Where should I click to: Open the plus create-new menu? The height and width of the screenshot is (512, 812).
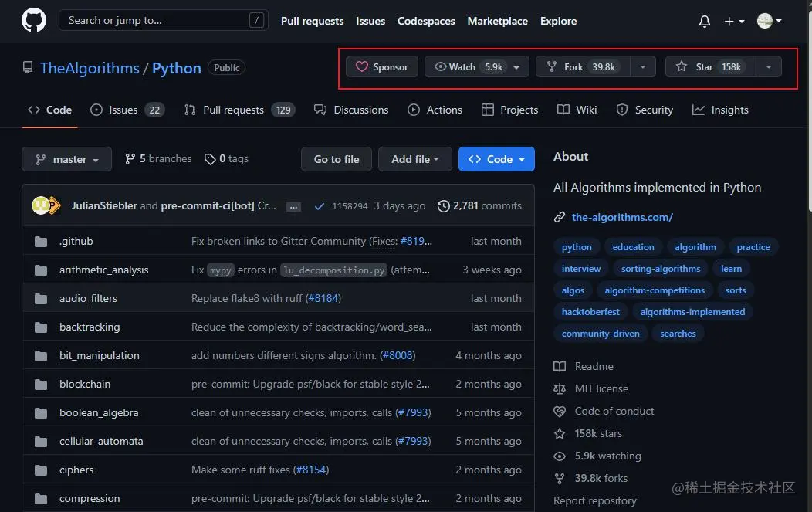[x=734, y=22]
